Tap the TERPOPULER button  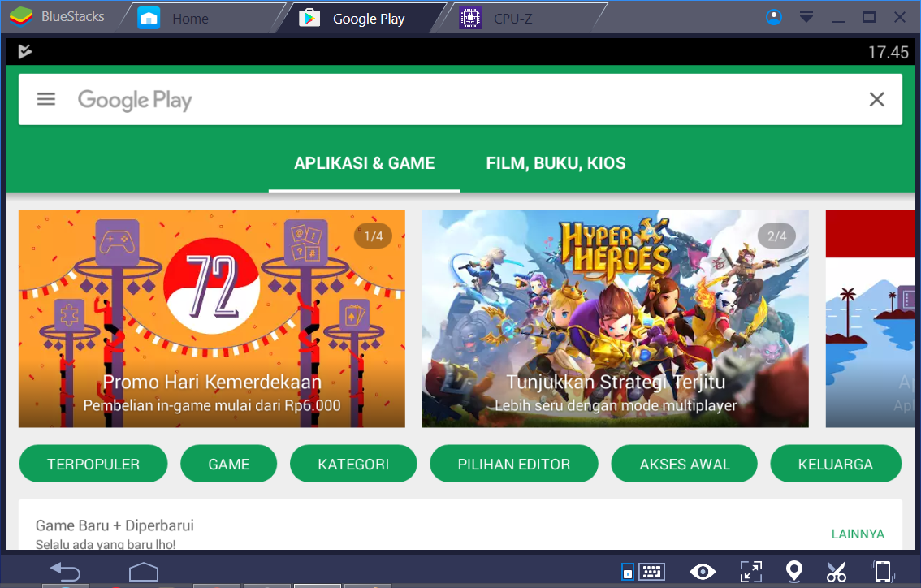click(x=93, y=464)
